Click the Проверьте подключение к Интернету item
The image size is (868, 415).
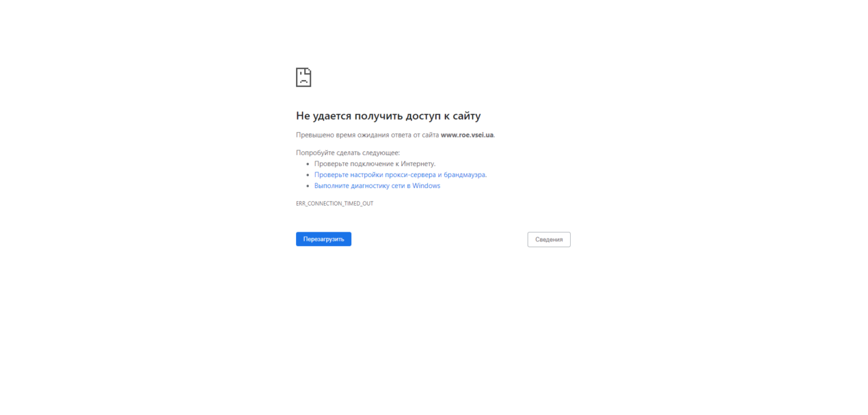[375, 163]
